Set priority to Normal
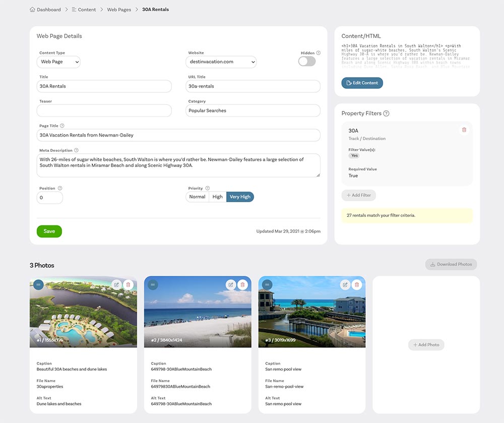 [197, 197]
